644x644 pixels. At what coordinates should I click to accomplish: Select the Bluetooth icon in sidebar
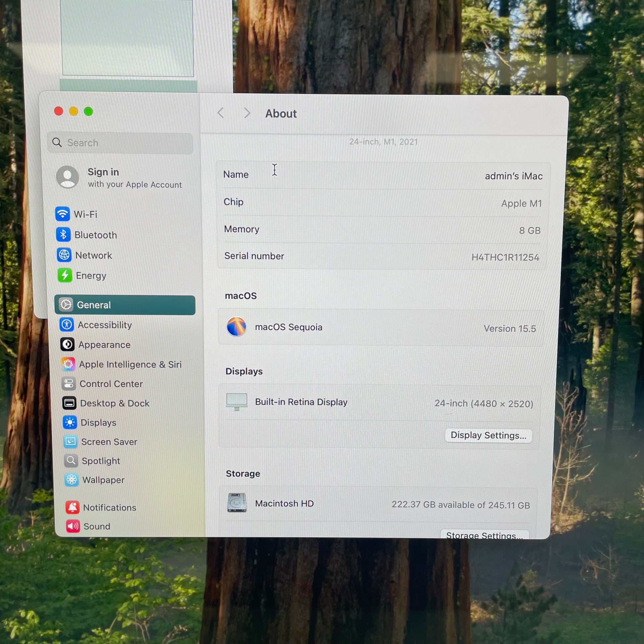point(63,235)
